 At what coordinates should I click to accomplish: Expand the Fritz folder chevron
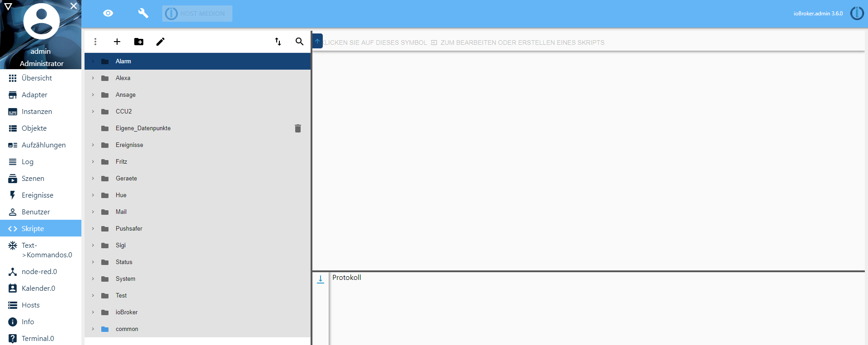click(x=93, y=161)
